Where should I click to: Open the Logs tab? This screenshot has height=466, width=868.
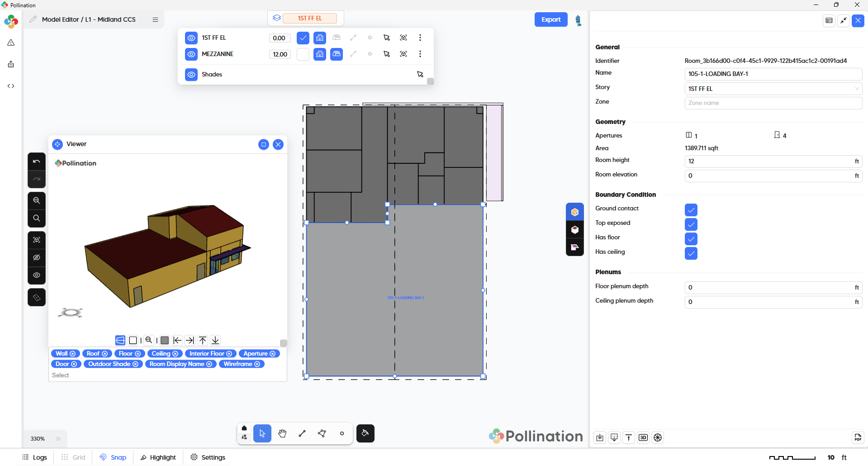tap(35, 457)
